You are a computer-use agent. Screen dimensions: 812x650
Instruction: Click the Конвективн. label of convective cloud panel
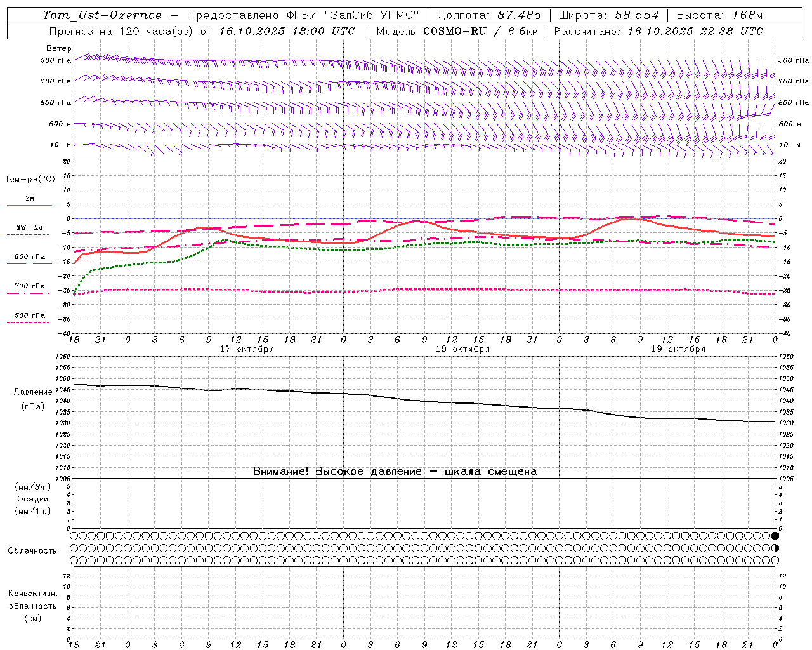(33, 594)
